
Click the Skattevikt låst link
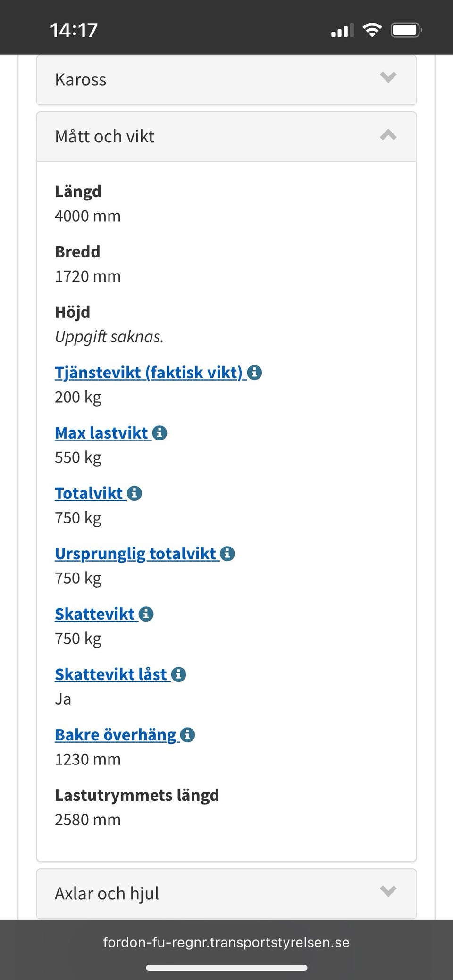111,674
